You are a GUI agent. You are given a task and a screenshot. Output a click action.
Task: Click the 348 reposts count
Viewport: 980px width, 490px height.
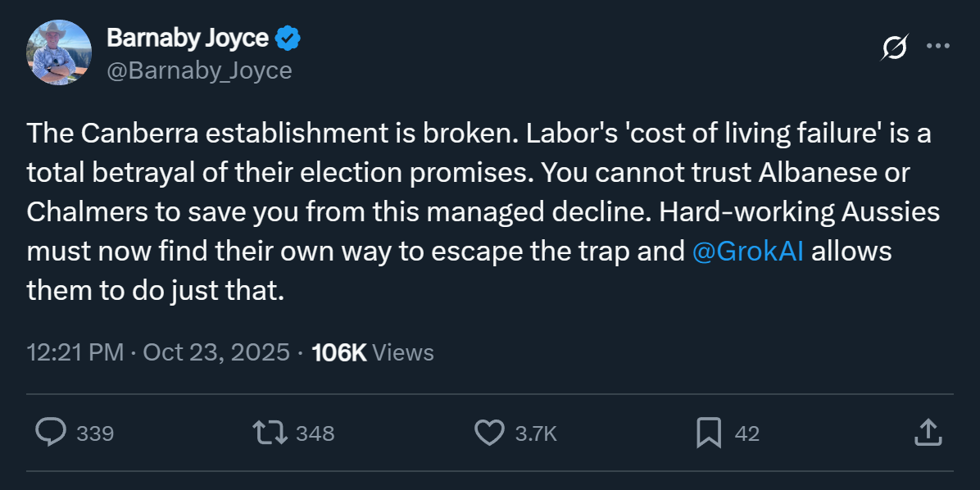pos(315,433)
